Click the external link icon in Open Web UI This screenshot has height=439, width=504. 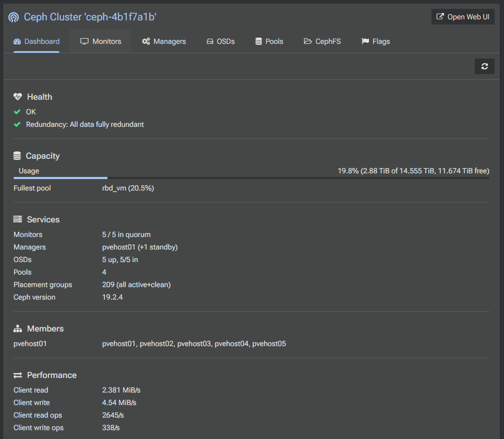440,17
